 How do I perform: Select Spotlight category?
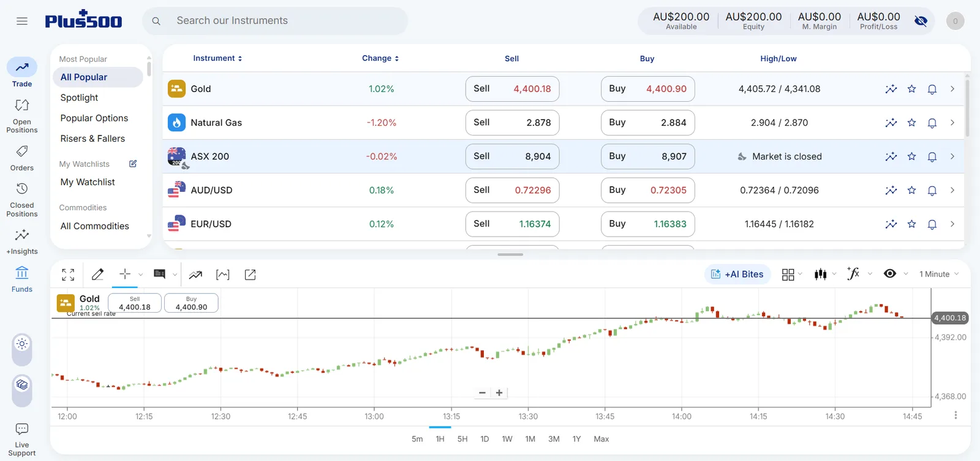[x=79, y=97]
